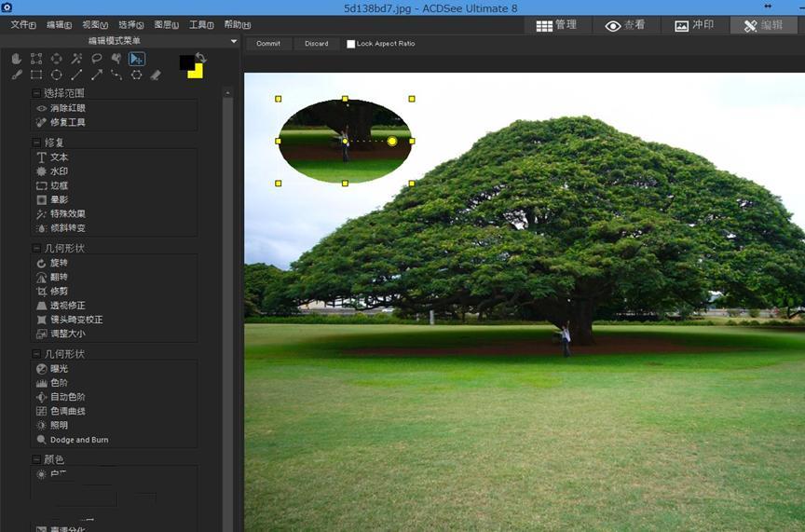Image resolution: width=805 pixels, height=532 pixels.
Task: Click the Commit button
Action: pos(268,44)
